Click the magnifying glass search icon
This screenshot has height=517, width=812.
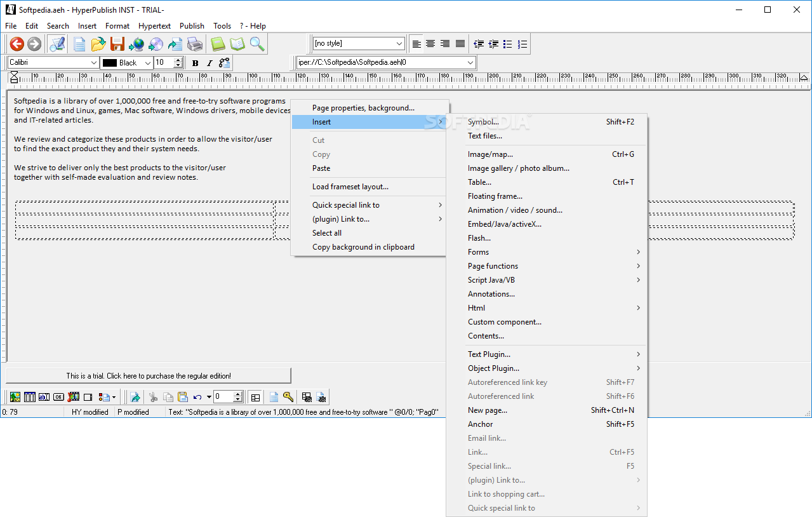pos(257,44)
